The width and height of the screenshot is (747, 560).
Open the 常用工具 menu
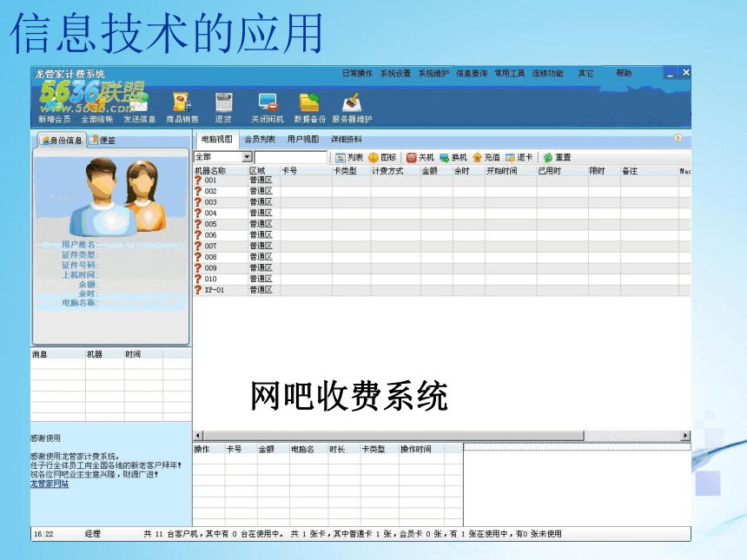point(510,73)
